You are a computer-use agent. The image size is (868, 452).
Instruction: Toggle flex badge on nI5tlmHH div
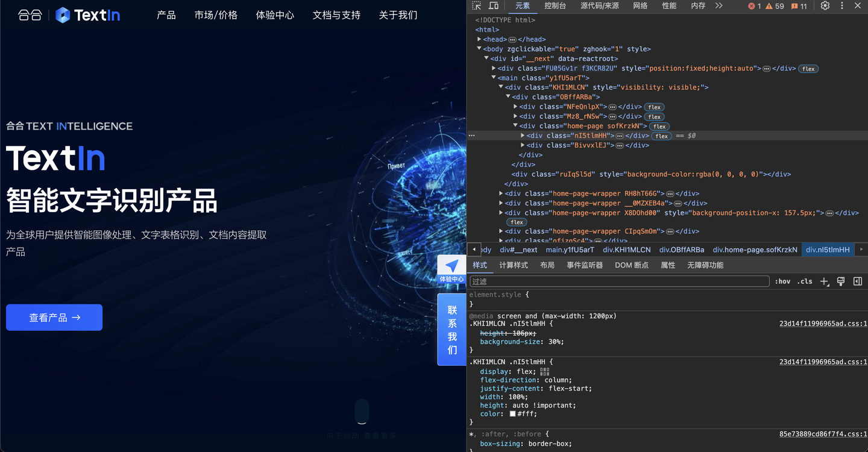[x=662, y=136]
